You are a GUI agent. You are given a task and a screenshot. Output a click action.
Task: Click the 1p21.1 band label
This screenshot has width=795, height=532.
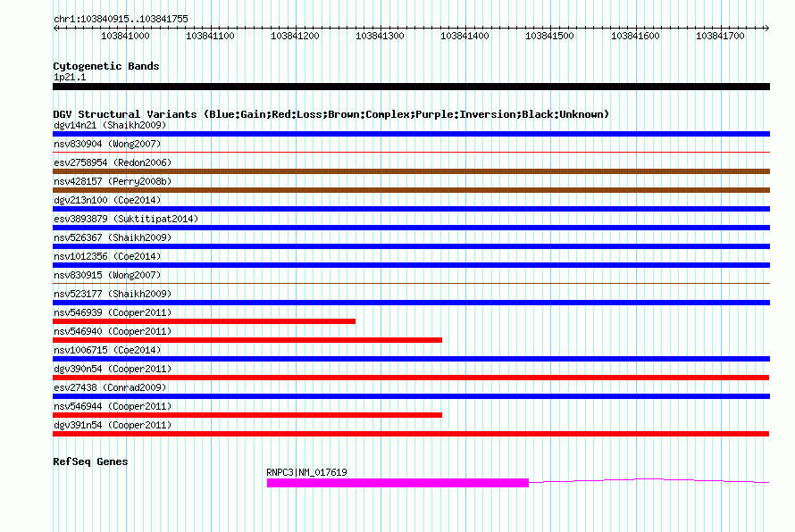tap(70, 77)
